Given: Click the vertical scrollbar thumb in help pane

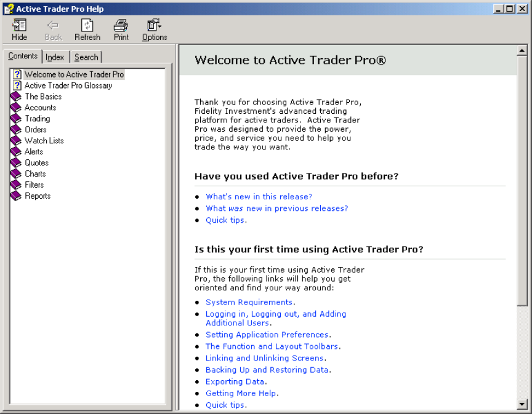Looking at the screenshot, I should (522, 181).
